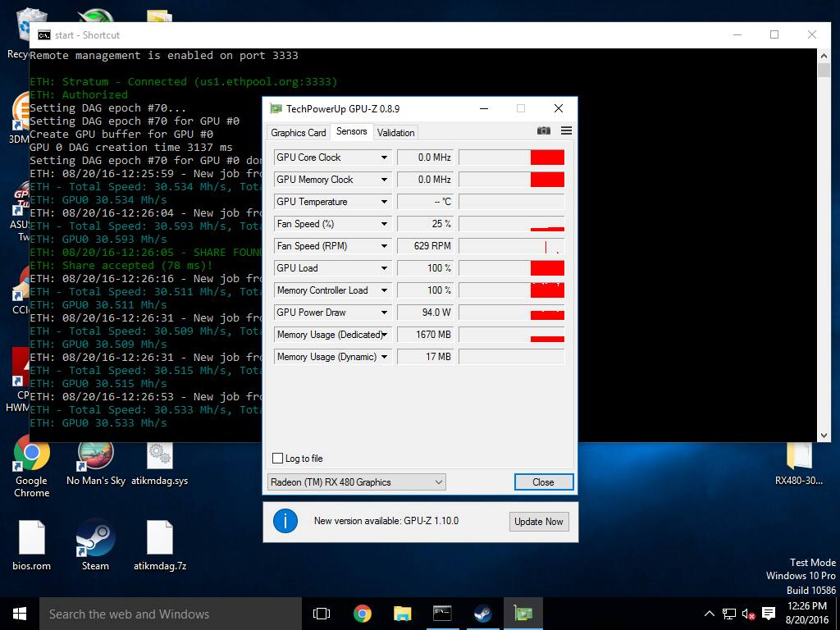Click the Update Now button

tap(538, 521)
